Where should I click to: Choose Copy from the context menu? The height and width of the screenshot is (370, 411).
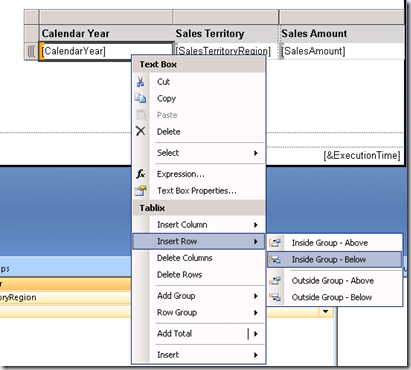coord(199,98)
